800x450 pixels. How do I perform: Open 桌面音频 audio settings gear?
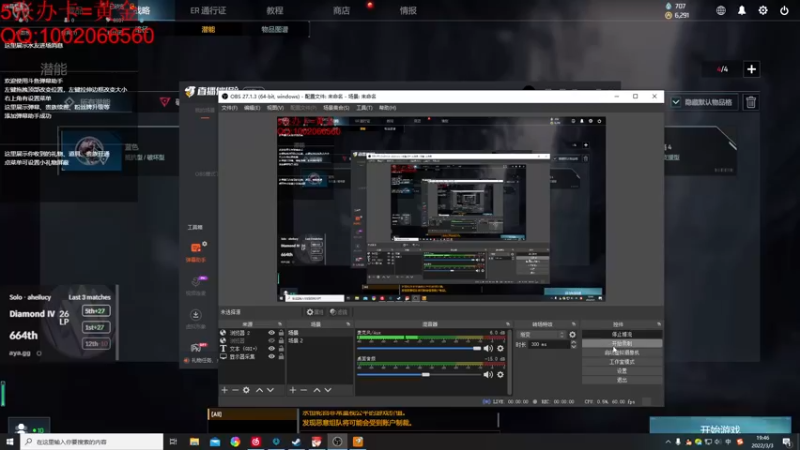pos(501,374)
